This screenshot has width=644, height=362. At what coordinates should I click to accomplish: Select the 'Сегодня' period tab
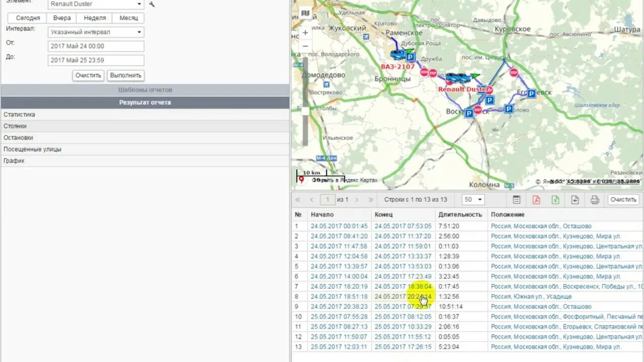pos(28,18)
